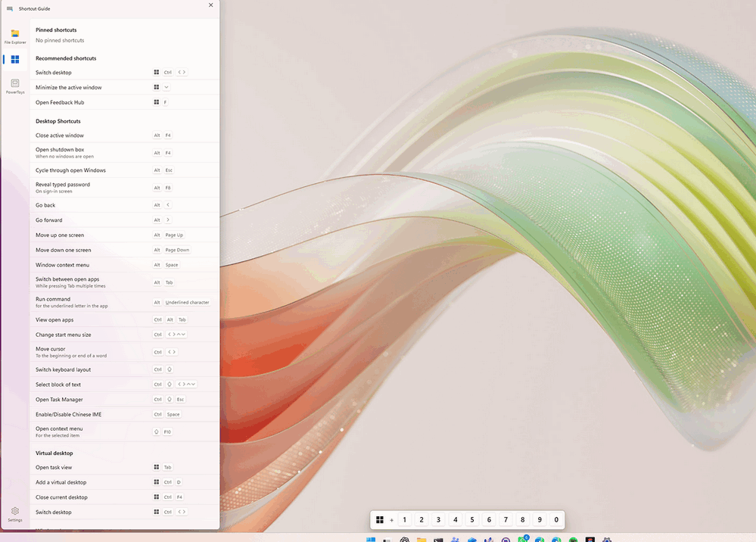The width and height of the screenshot is (756, 542).
Task: Select the Open shutdown box shortcut
Action: [124, 153]
